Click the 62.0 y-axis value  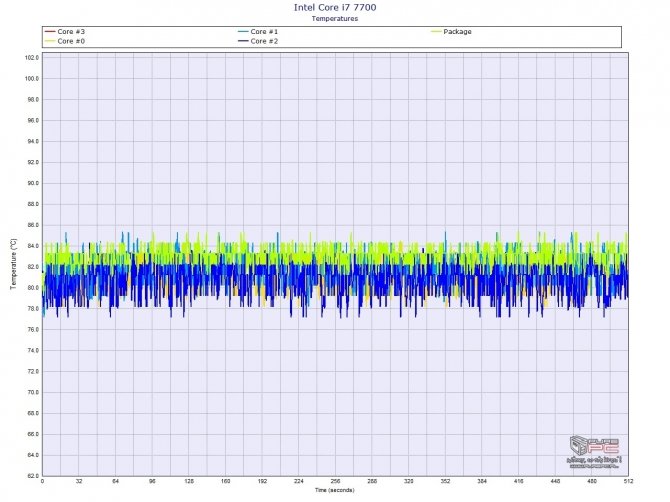32,476
